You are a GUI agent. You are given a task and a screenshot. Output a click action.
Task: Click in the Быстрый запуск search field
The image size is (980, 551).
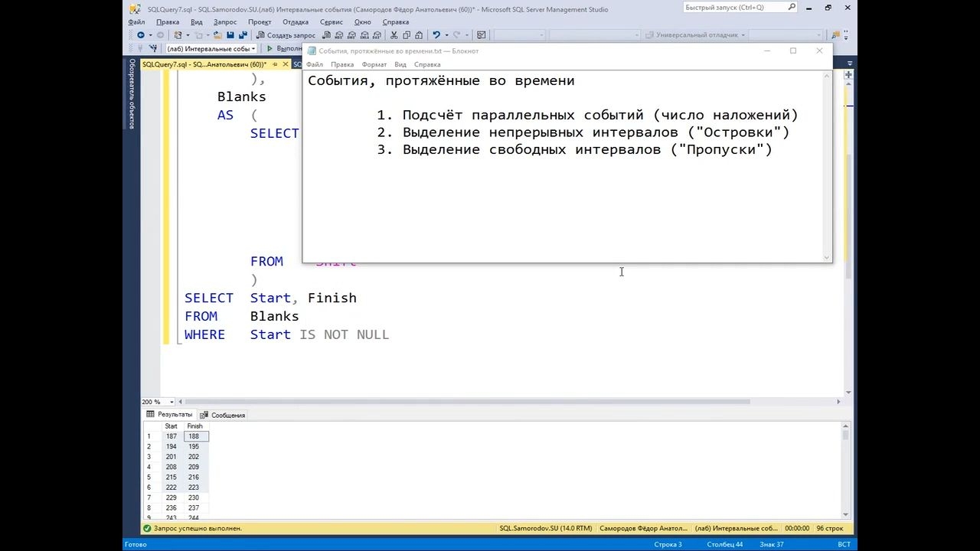tap(739, 8)
